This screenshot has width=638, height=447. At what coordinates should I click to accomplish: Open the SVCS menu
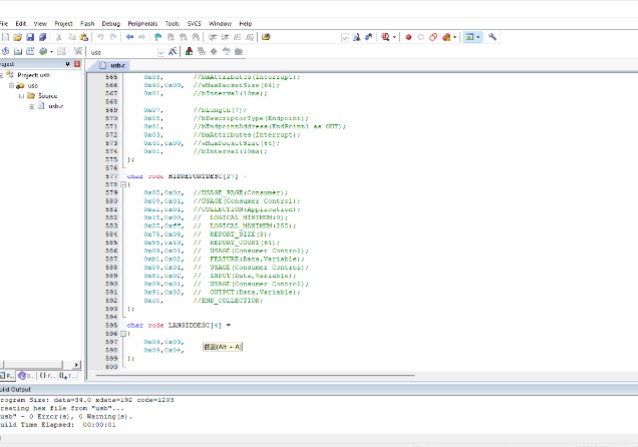pyautogui.click(x=194, y=24)
